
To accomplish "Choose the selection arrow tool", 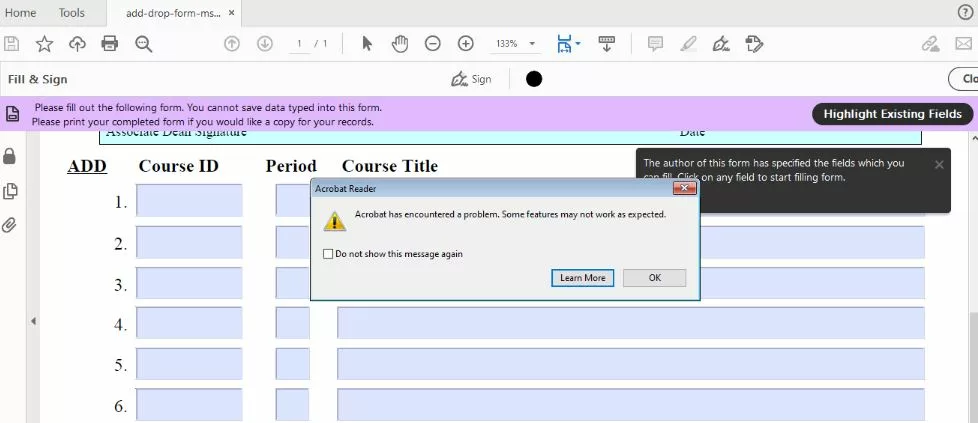I will point(367,44).
